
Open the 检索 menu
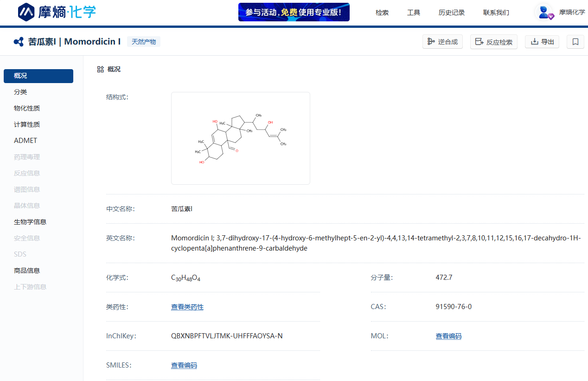[x=382, y=13]
